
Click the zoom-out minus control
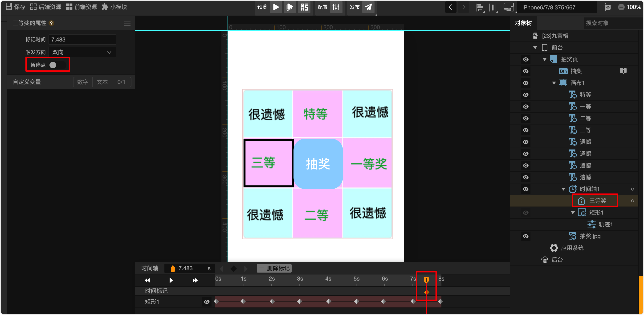pos(621,7)
